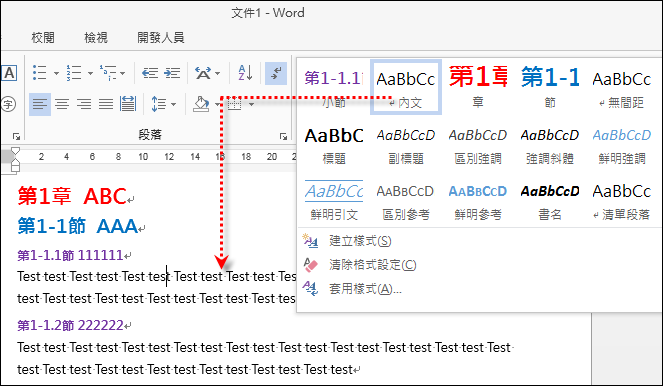Open bullet list style dropdown arrow
The height and width of the screenshot is (386, 663).
[x=56, y=73]
